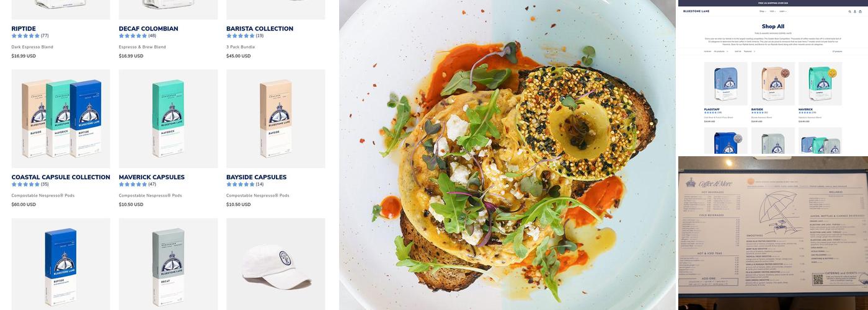Select the white Bluestone Lane cap image

coord(276,264)
